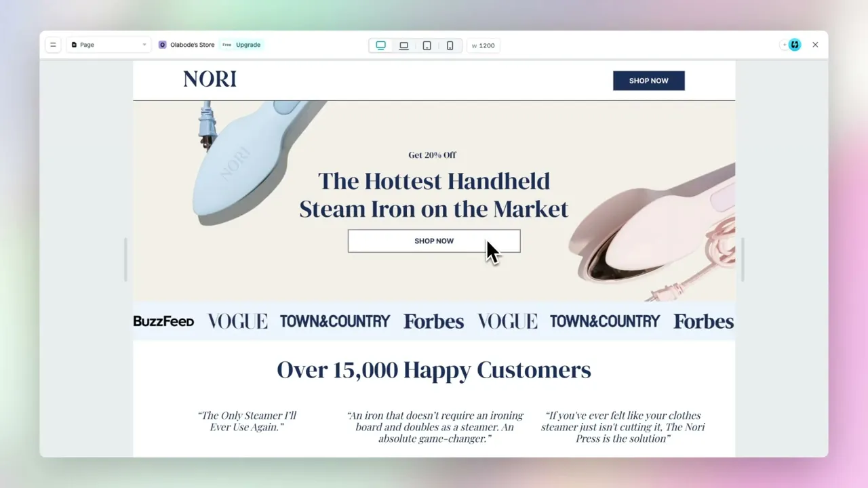Click the dark SHOP NOW header button
The height and width of the screenshot is (488, 868).
649,81
